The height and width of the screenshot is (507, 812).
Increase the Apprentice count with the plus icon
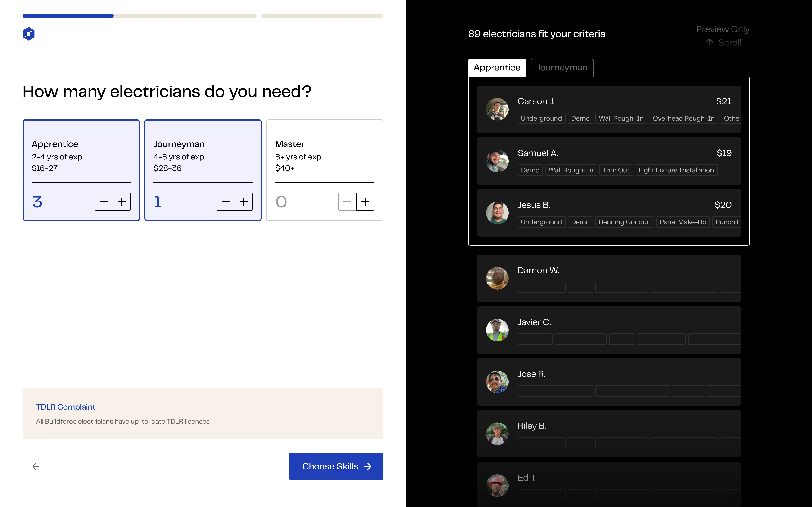click(x=121, y=201)
